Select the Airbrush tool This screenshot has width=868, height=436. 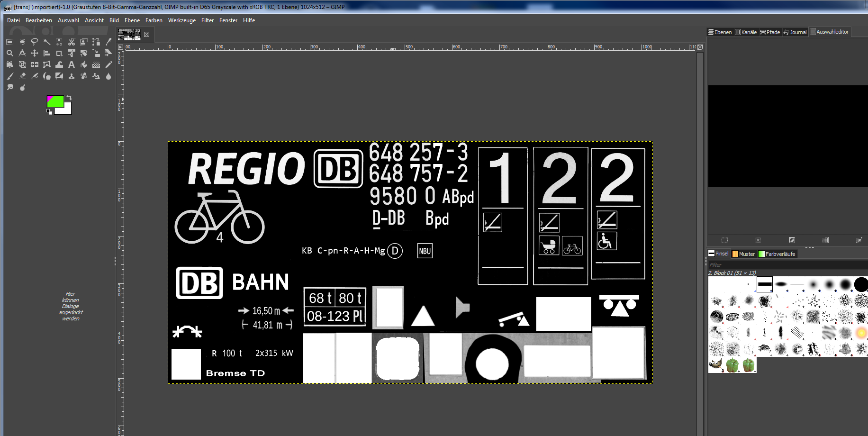34,76
